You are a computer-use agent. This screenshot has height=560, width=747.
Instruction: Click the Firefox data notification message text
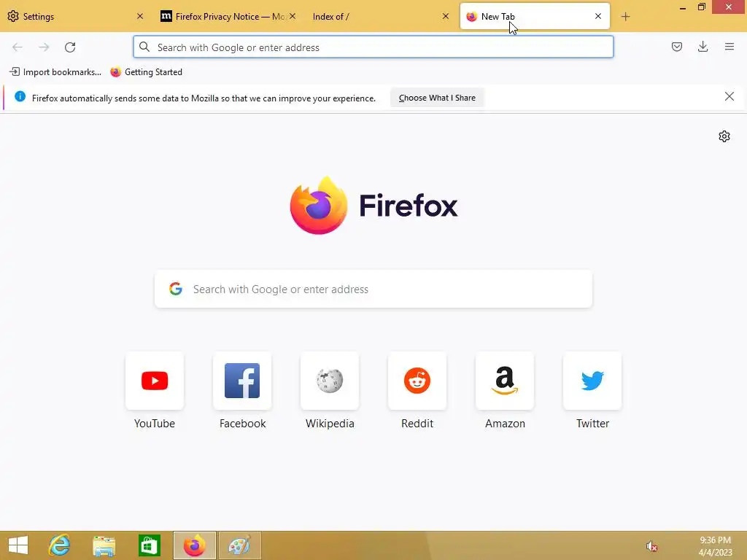pos(204,98)
